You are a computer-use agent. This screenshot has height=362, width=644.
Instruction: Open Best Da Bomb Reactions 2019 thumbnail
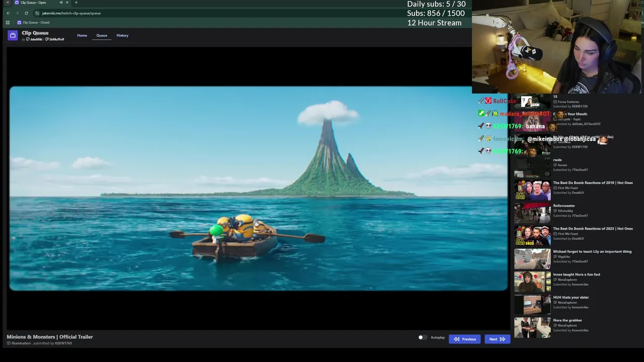pos(532,190)
